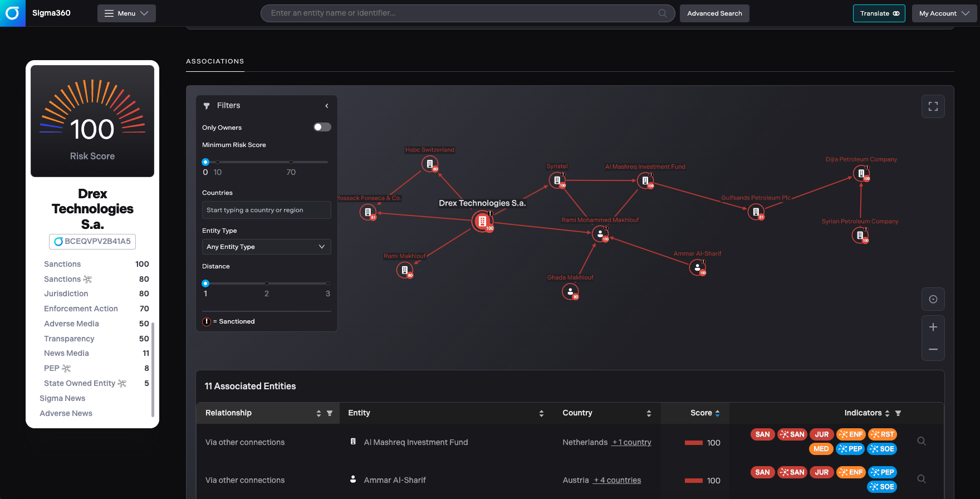Viewport: 980px width, 499px height.
Task: Select the Rami Makhlouf company node icon
Action: [405, 270]
